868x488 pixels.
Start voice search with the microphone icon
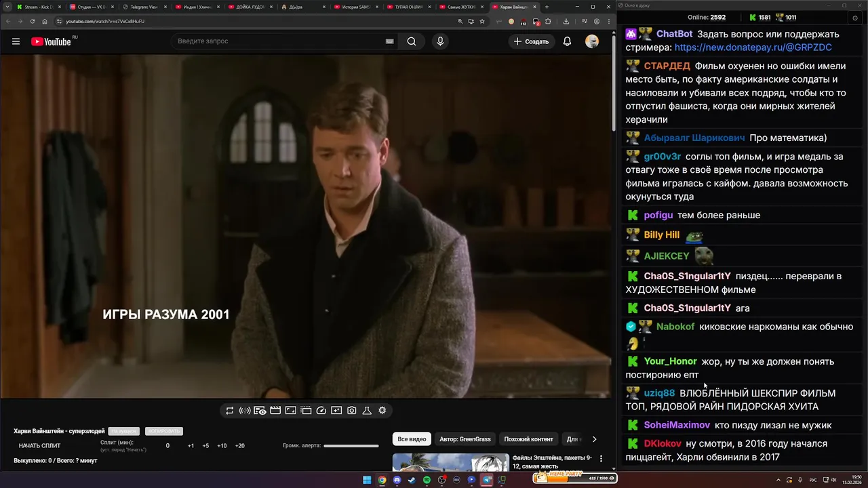pos(440,41)
